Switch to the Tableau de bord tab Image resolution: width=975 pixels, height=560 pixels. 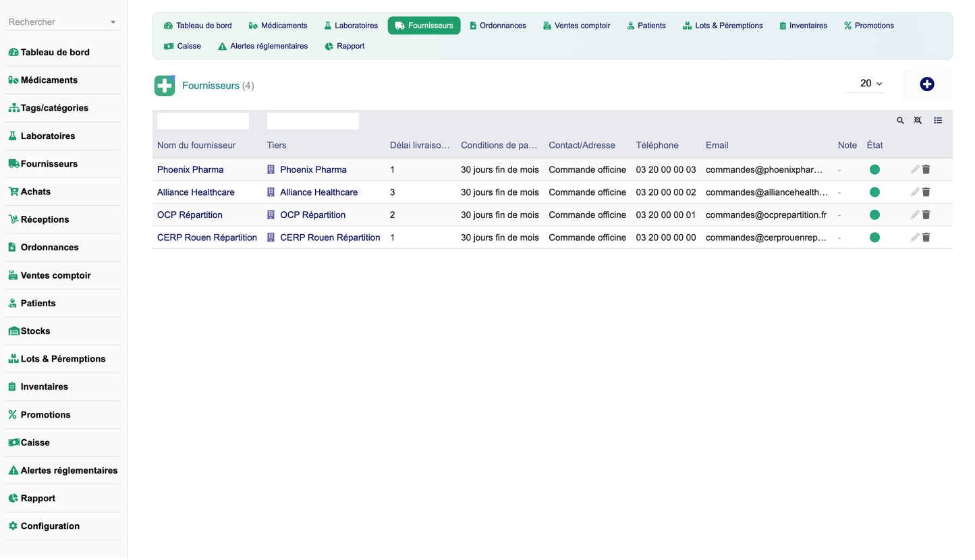[x=198, y=26]
